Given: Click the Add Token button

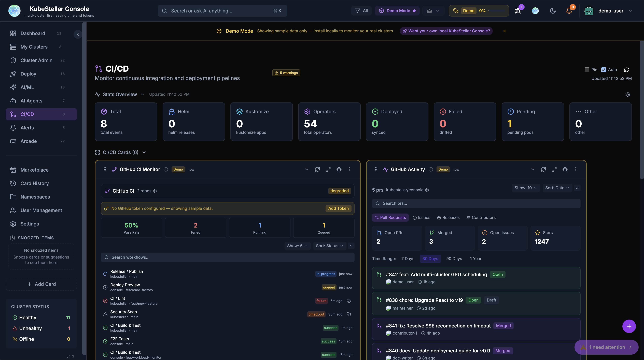Looking at the screenshot, I should point(338,208).
